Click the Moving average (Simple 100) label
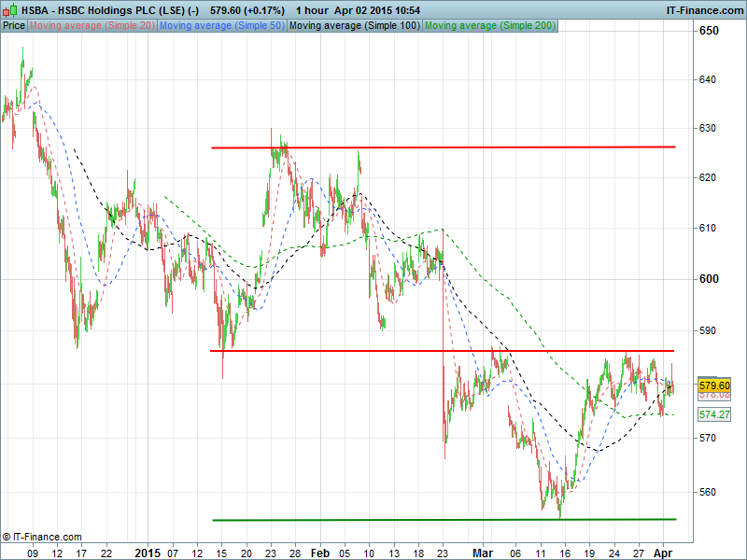 point(354,25)
